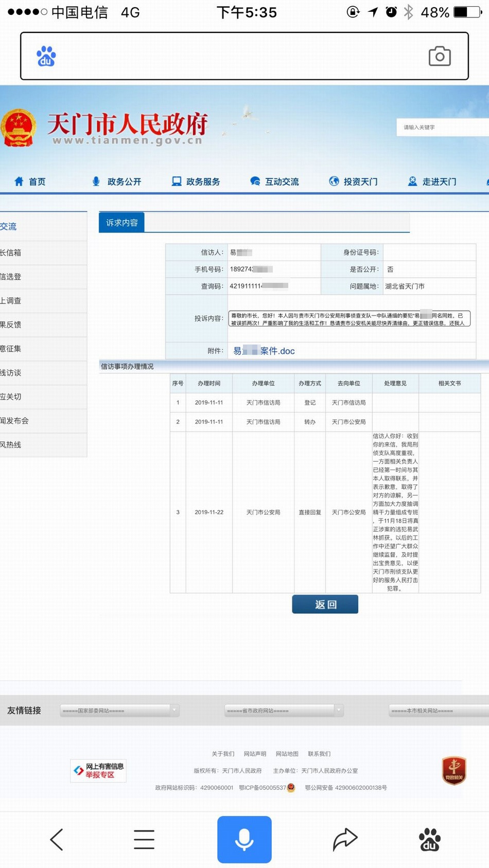Select 果反馈 in the left sidebar
Screen dimensions: 489x868
[43, 324]
